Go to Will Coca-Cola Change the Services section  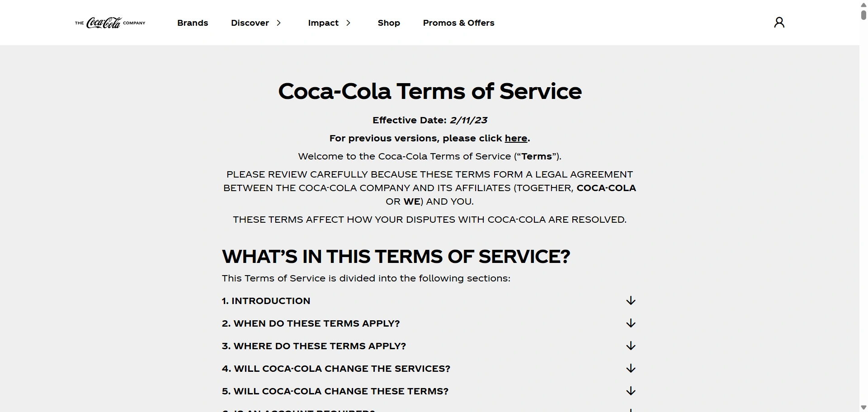click(x=336, y=369)
